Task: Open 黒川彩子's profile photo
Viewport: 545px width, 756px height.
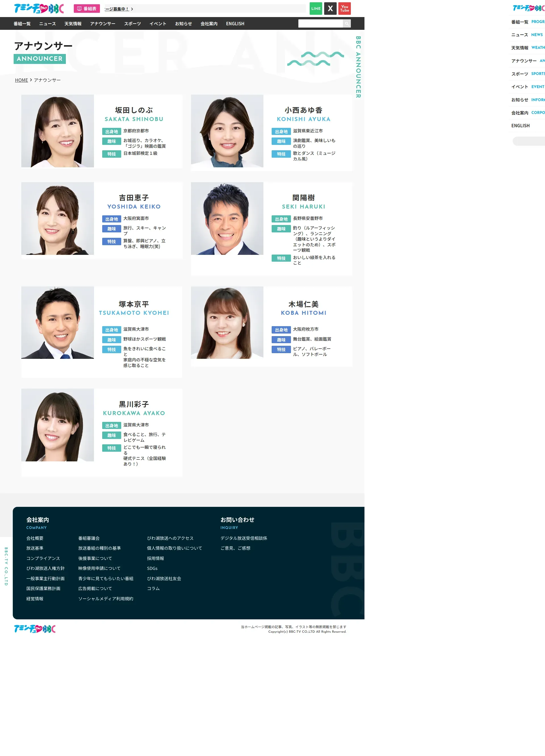Action: (x=58, y=425)
